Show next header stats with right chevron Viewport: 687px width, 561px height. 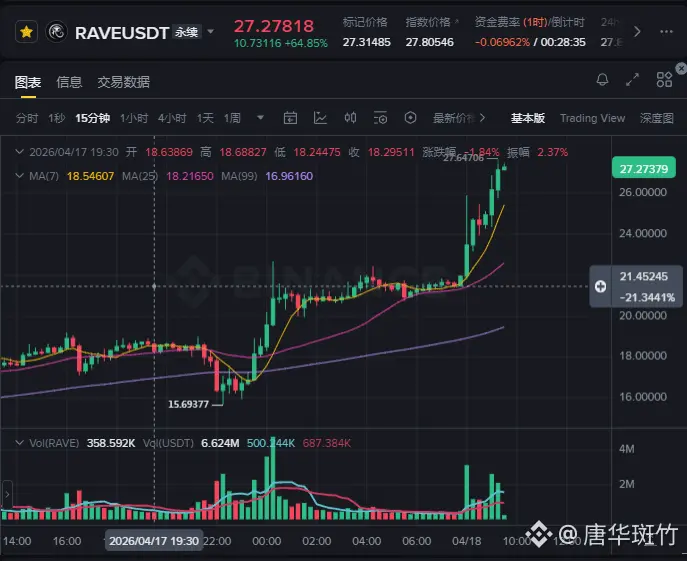pyautogui.click(x=637, y=32)
